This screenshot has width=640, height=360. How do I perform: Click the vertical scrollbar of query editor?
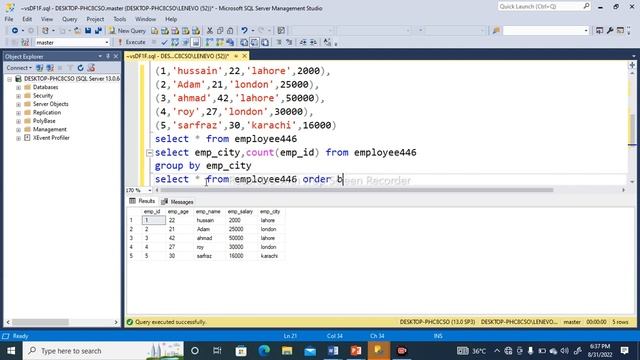tap(632, 129)
